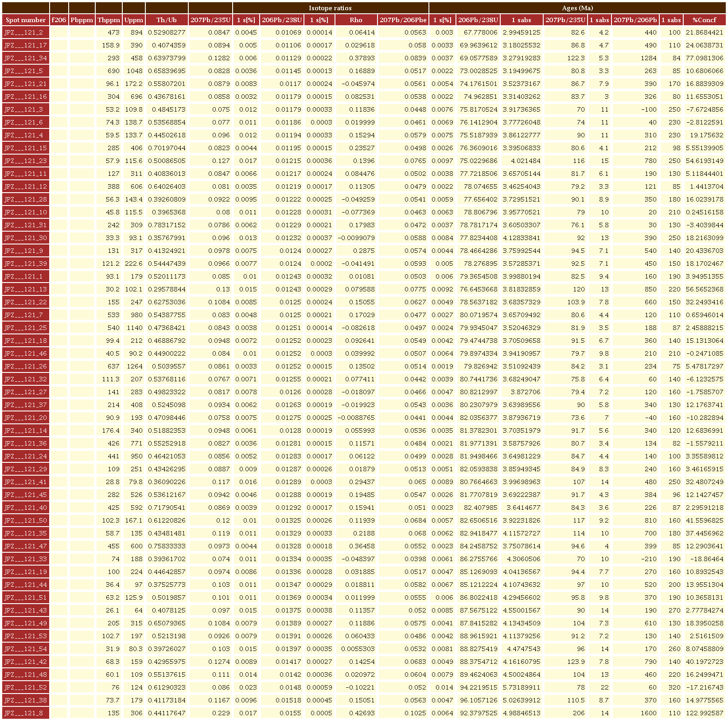
Task: Click the JPZ___121_8 row label
Action: [x=25, y=713]
